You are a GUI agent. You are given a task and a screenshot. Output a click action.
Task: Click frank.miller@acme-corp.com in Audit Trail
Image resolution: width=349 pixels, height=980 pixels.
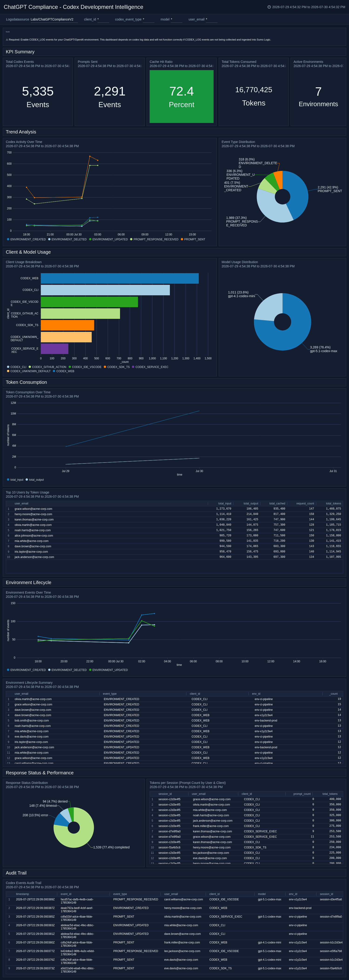182,942
